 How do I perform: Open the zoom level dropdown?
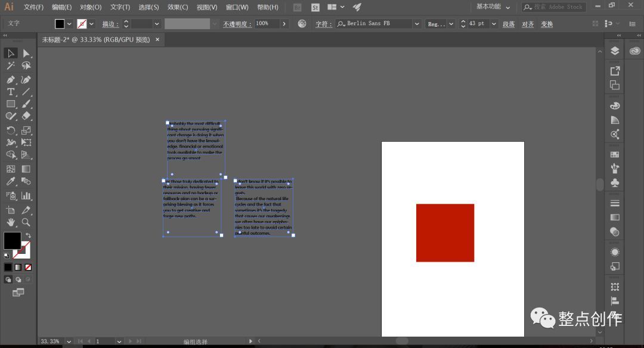(x=69, y=341)
